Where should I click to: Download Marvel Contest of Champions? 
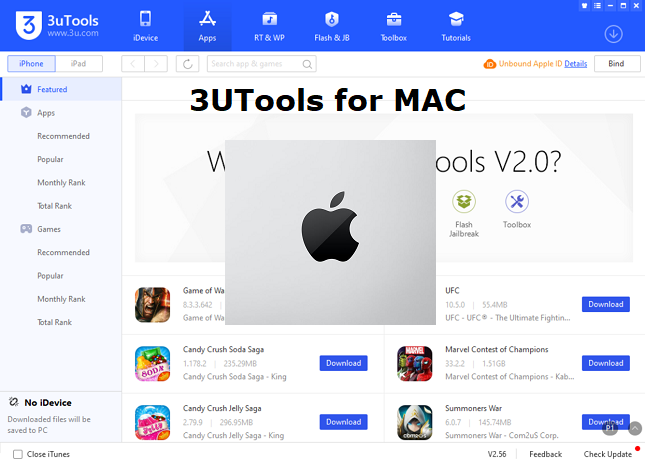click(x=606, y=363)
